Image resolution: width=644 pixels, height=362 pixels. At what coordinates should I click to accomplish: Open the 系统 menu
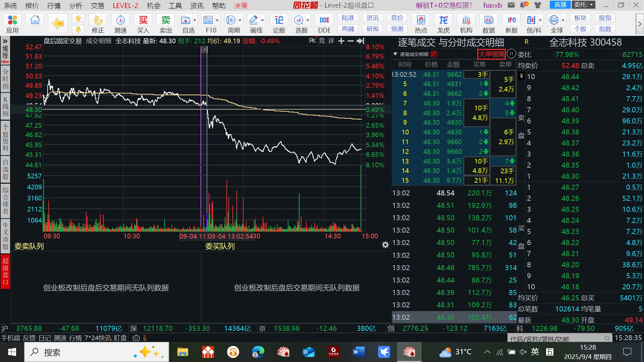10,5
